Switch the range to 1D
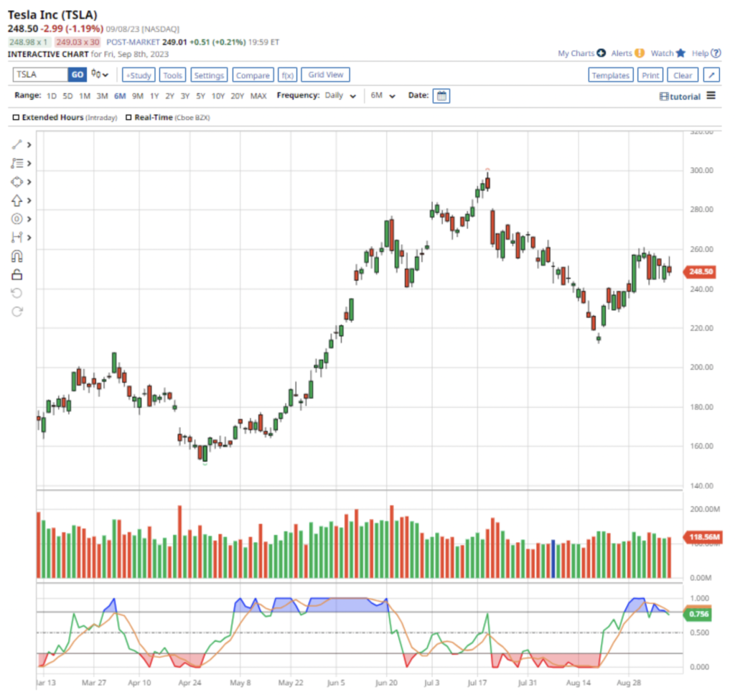The height and width of the screenshot is (700, 735). (x=52, y=96)
